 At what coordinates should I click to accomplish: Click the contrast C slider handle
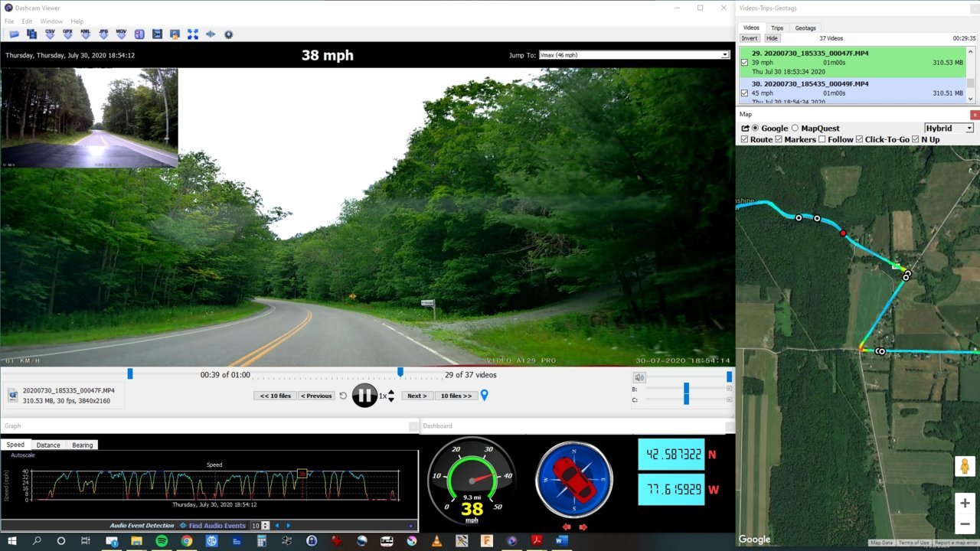[686, 399]
